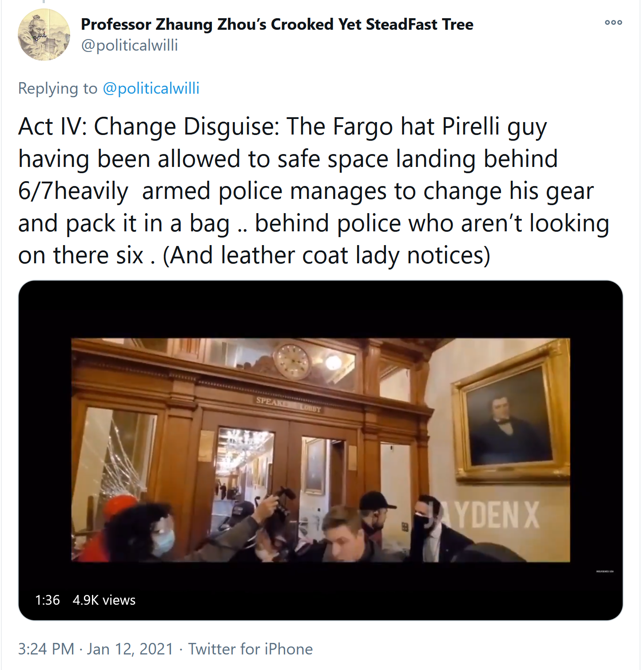Click the 4.9K views counter
This screenshot has width=644, height=670.
tap(104, 600)
